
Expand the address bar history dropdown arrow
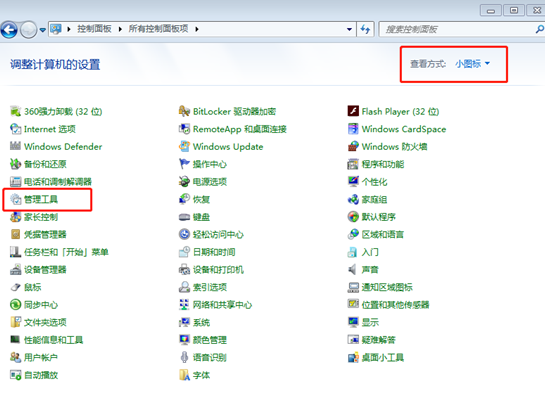point(349,30)
